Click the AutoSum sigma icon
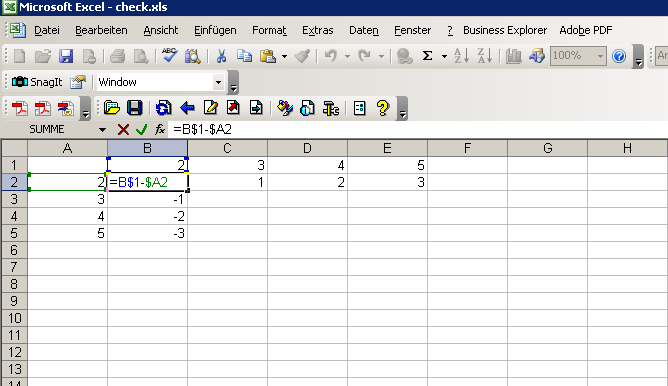Image resolution: width=668 pixels, height=386 pixels. click(427, 56)
